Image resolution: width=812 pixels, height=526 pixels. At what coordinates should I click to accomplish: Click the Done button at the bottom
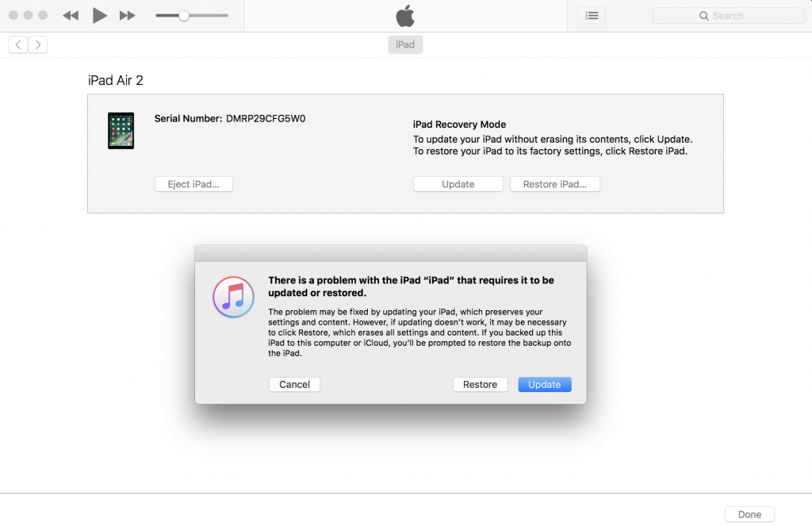coord(749,514)
